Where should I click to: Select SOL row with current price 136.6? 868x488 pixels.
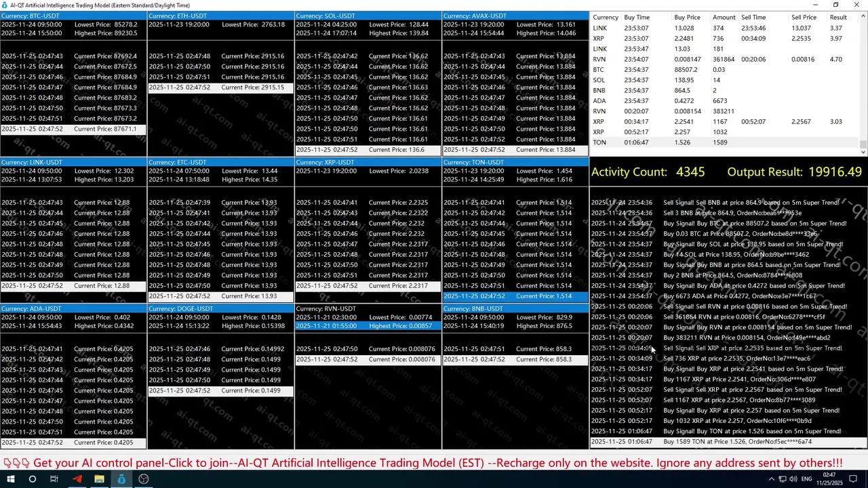368,150
